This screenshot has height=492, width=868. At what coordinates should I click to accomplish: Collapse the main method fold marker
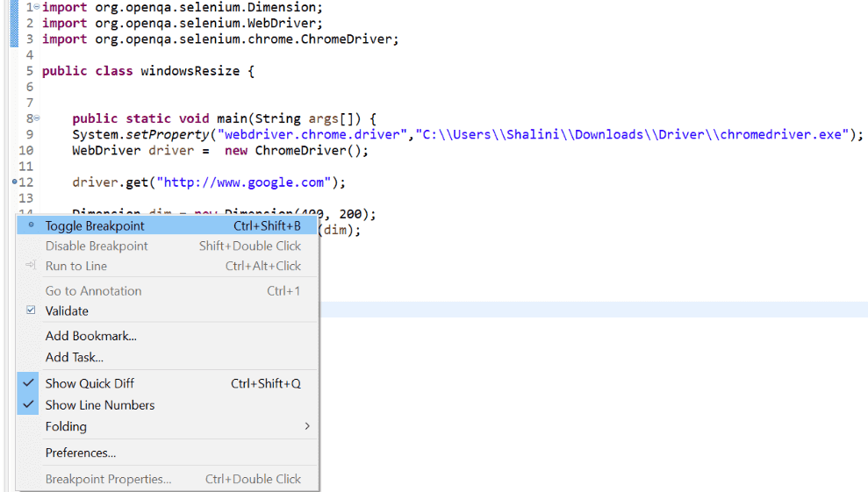pyautogui.click(x=36, y=118)
